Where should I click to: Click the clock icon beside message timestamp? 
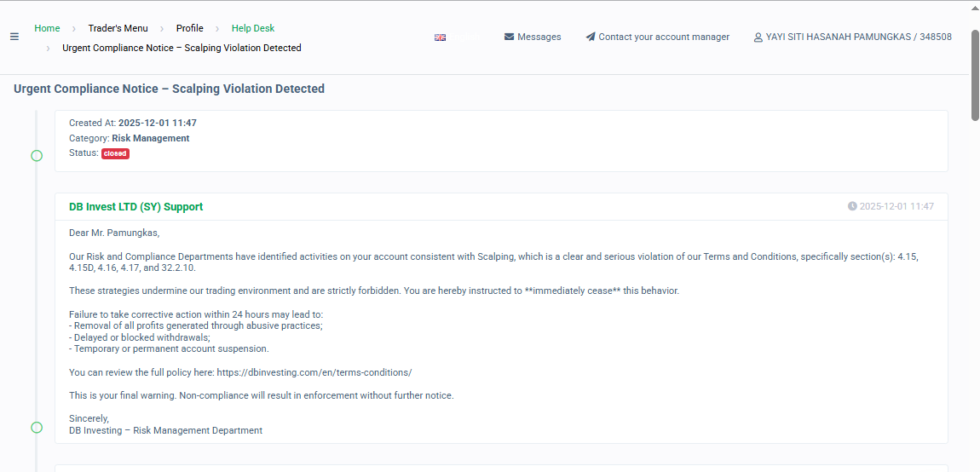(x=852, y=206)
